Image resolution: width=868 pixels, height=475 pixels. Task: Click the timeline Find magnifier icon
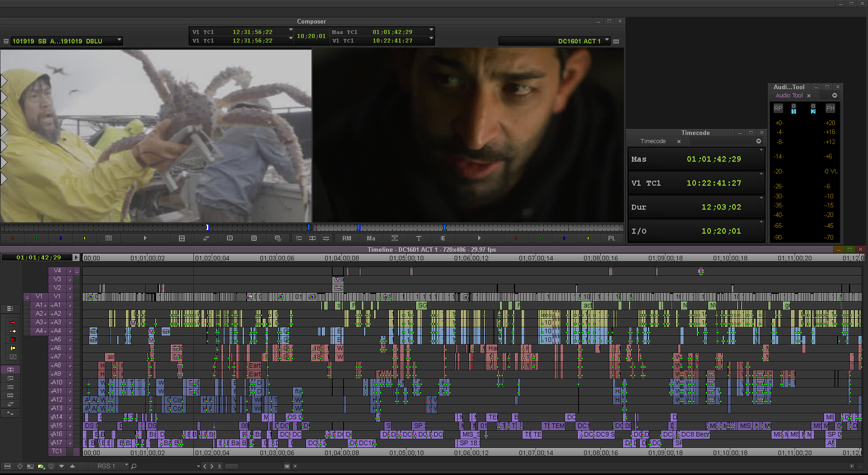(134, 466)
